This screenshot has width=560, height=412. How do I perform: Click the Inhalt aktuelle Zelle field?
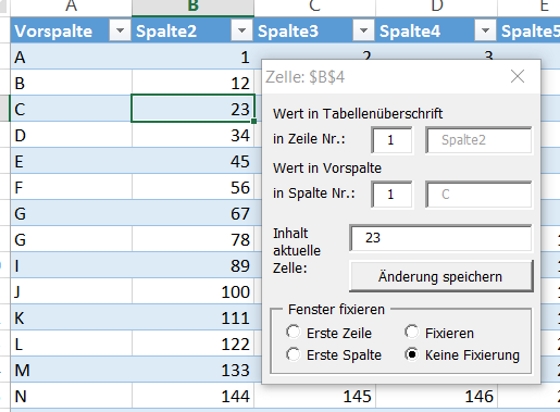coord(441,238)
